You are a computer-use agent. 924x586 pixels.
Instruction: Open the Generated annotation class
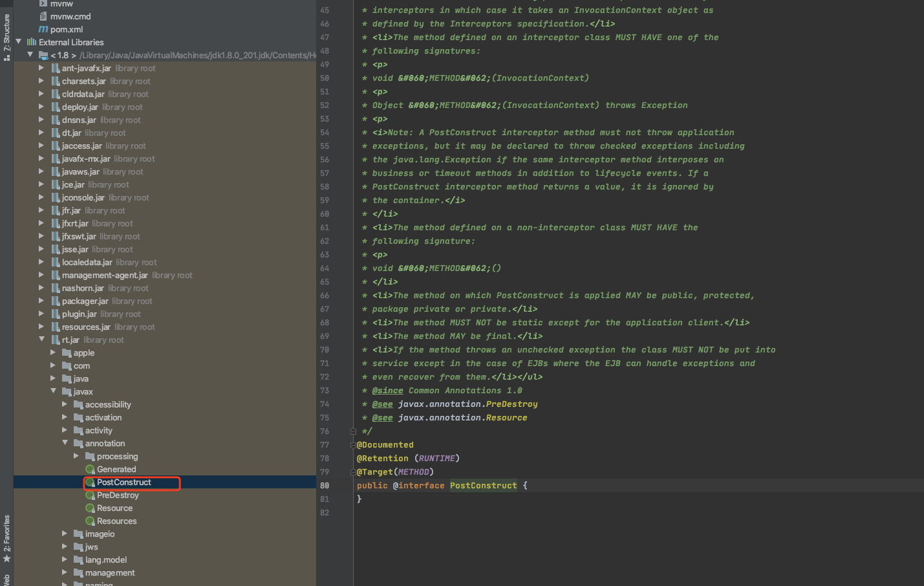pos(116,470)
